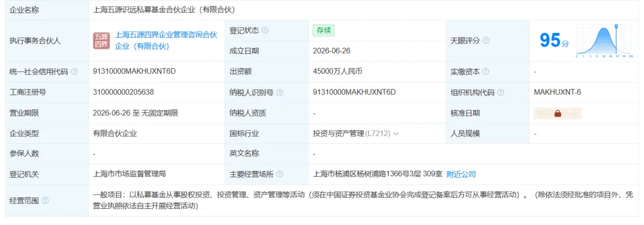Select address 上海市杨浦区杨树浦路1366号3层 309室
The image size is (644, 225).
click(x=377, y=174)
